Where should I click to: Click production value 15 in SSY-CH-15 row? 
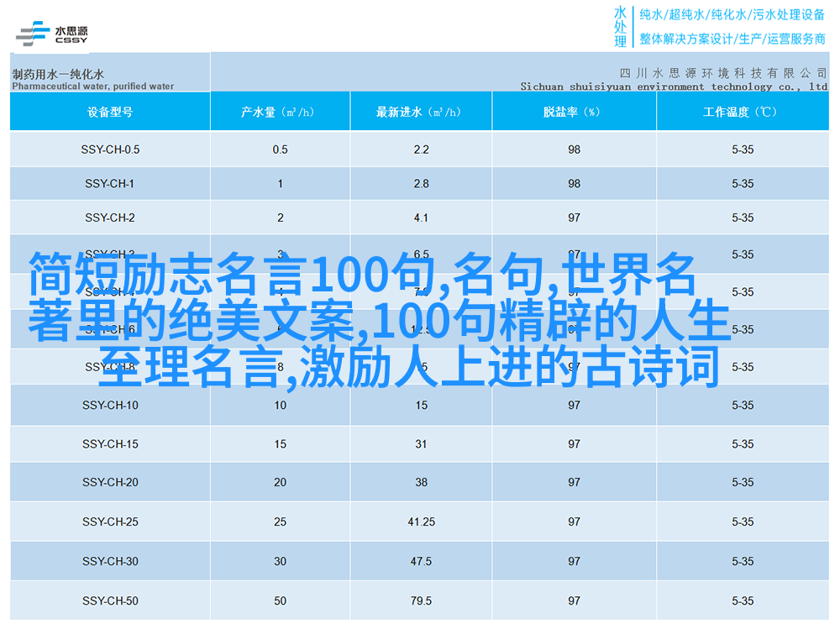click(x=281, y=444)
